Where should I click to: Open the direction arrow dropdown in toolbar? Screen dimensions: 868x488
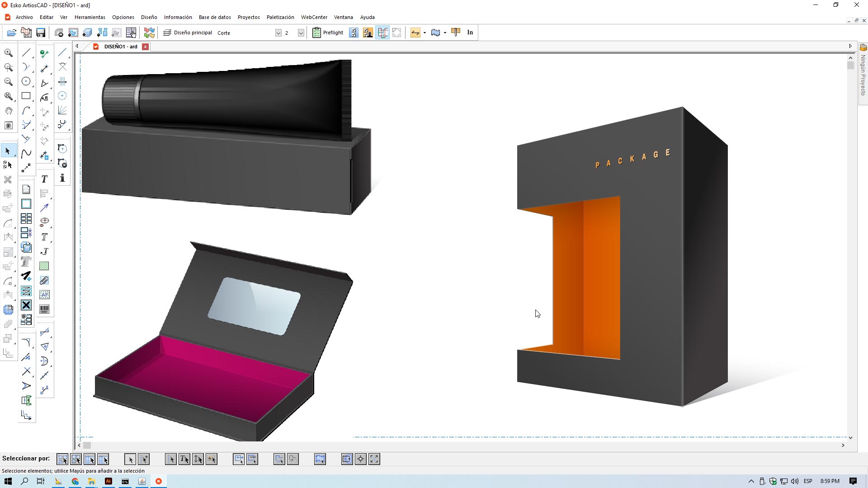[425, 33]
